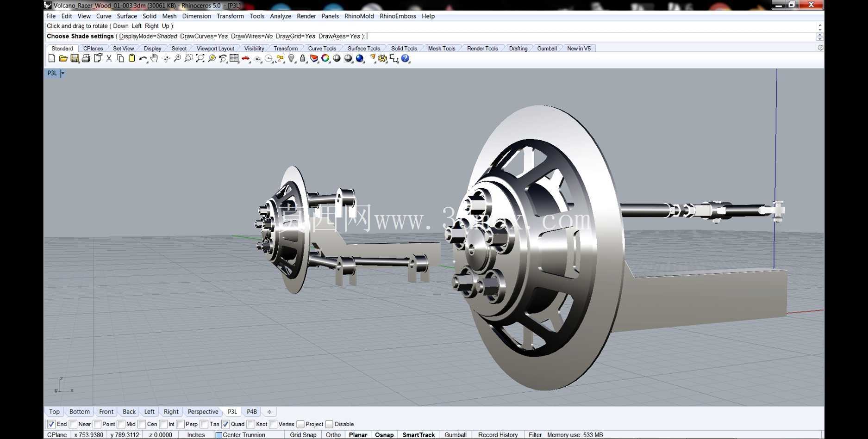Click the DisplayMode=Shaded command option
The height and width of the screenshot is (439, 868).
click(148, 36)
